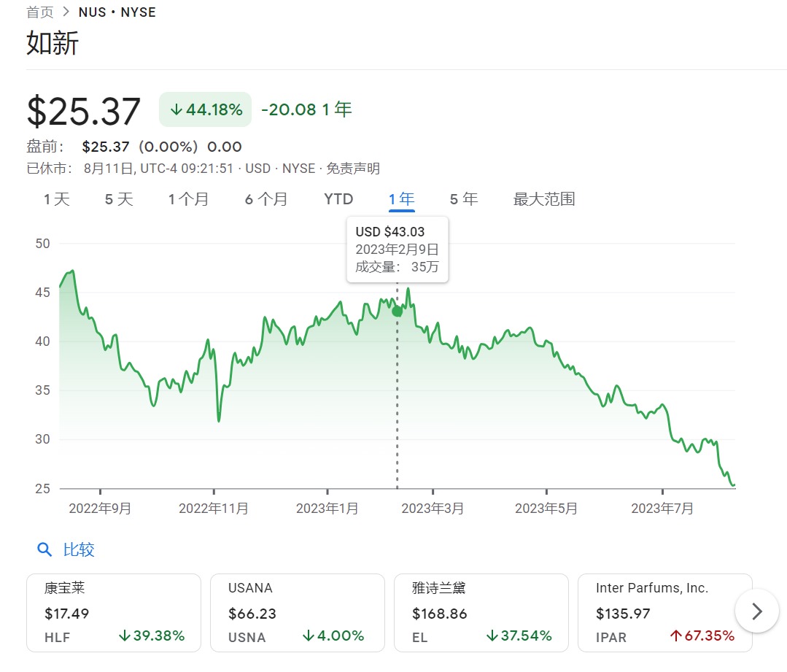The image size is (787, 672).
Task: Click the 50 y-axis label
Action: click(42, 244)
